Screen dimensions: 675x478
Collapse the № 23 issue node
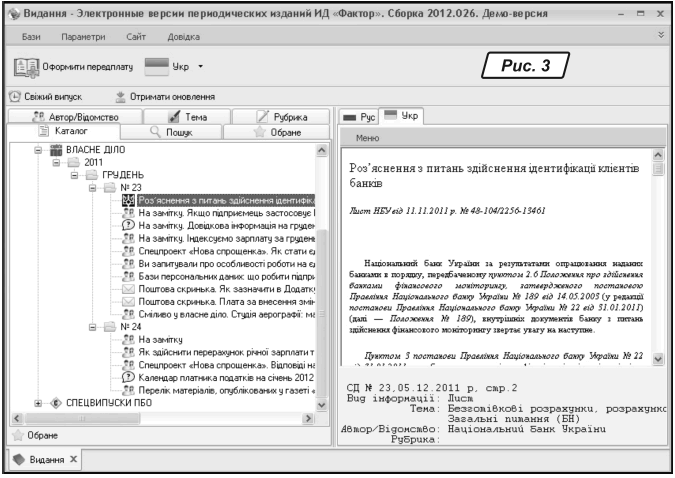[93, 187]
